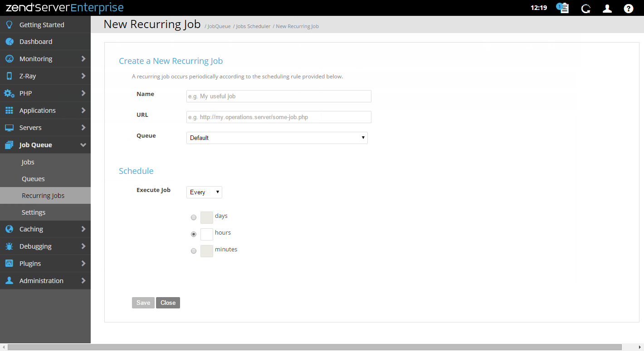
Task: Click the Debugging bug icon
Action: [x=9, y=246]
